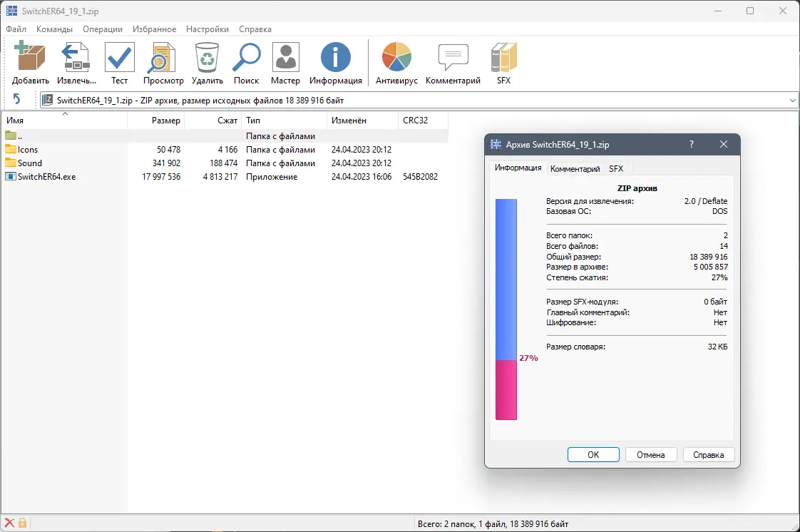Screen dimensions: 800x532
Task: Open the Справка menu
Action: (x=255, y=29)
